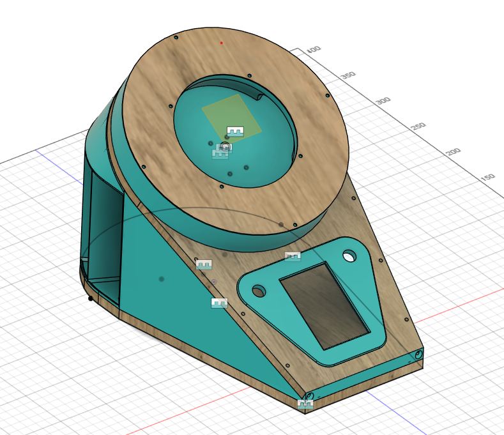This screenshot has height=435, width=504.
Task: Select the lower round hole of the teal mounting plate
Action: coord(259,291)
